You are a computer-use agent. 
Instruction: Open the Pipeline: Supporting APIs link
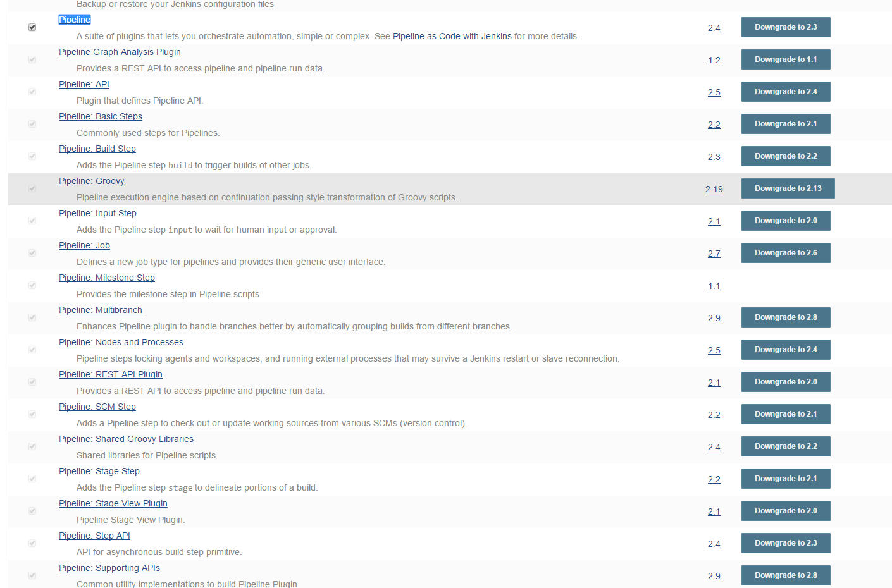tap(109, 568)
